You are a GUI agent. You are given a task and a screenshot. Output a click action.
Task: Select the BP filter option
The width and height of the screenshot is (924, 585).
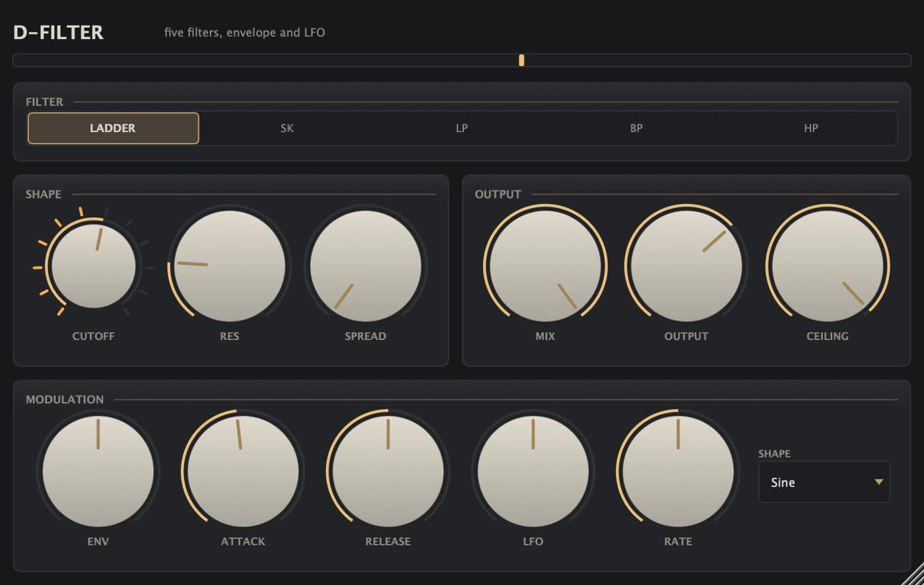point(636,128)
